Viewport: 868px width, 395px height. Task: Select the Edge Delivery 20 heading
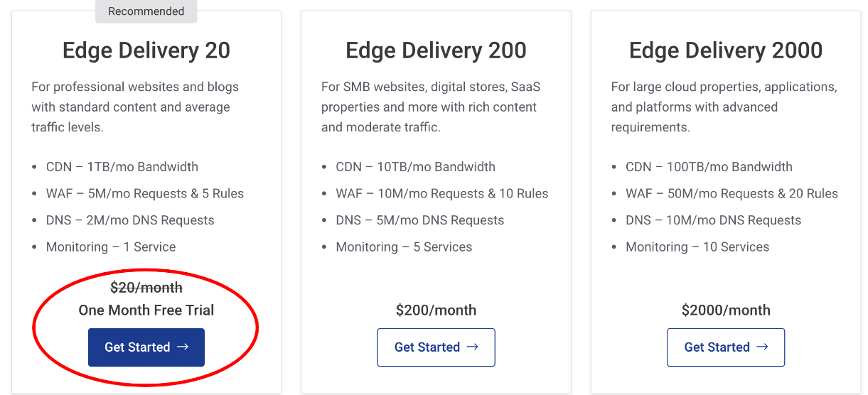point(146,50)
